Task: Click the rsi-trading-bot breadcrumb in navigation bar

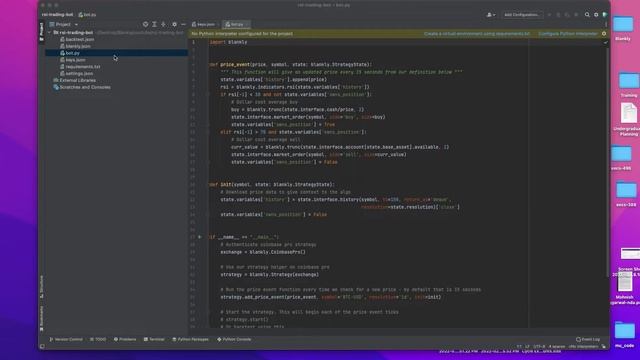Action: click(x=57, y=15)
